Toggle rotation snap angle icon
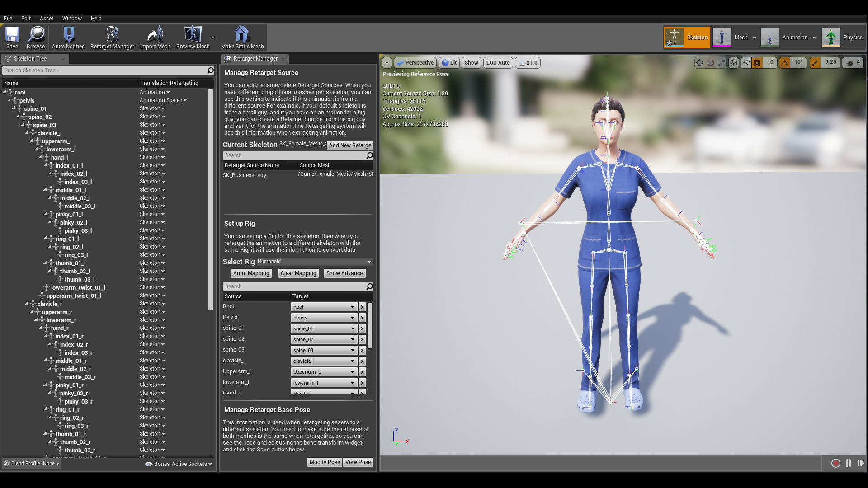 coord(785,63)
